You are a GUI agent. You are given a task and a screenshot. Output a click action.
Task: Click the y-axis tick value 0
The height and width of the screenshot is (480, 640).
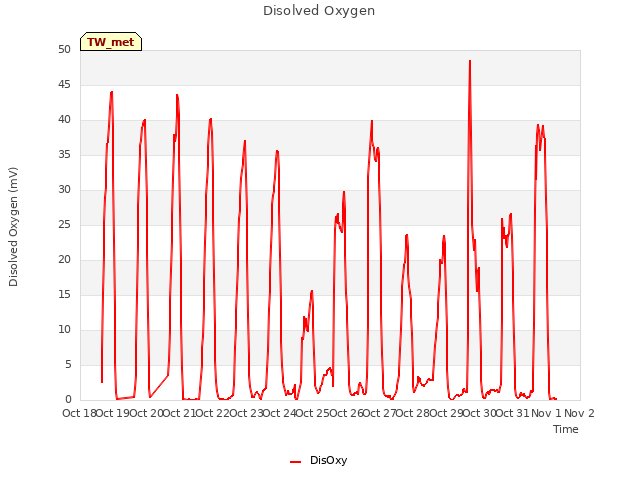pos(68,400)
